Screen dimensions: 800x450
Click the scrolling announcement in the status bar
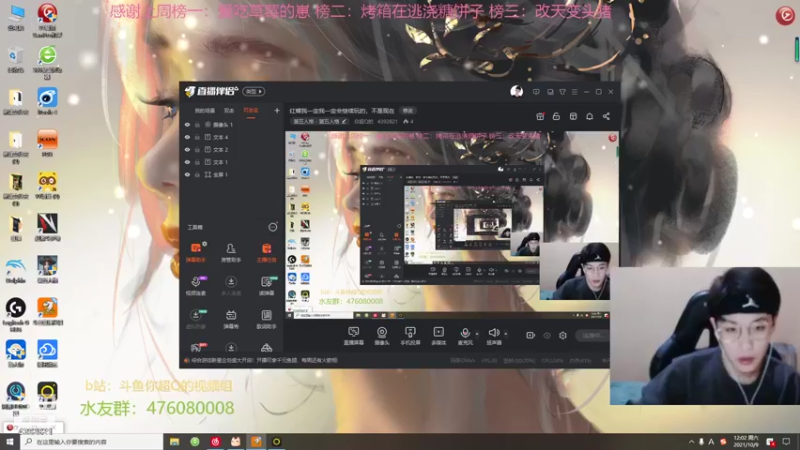click(264, 360)
